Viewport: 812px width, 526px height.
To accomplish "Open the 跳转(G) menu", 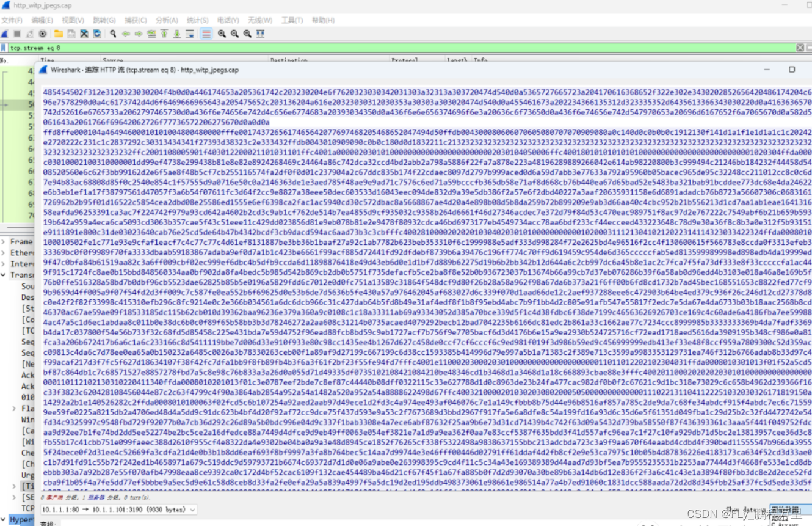I will (x=104, y=20).
